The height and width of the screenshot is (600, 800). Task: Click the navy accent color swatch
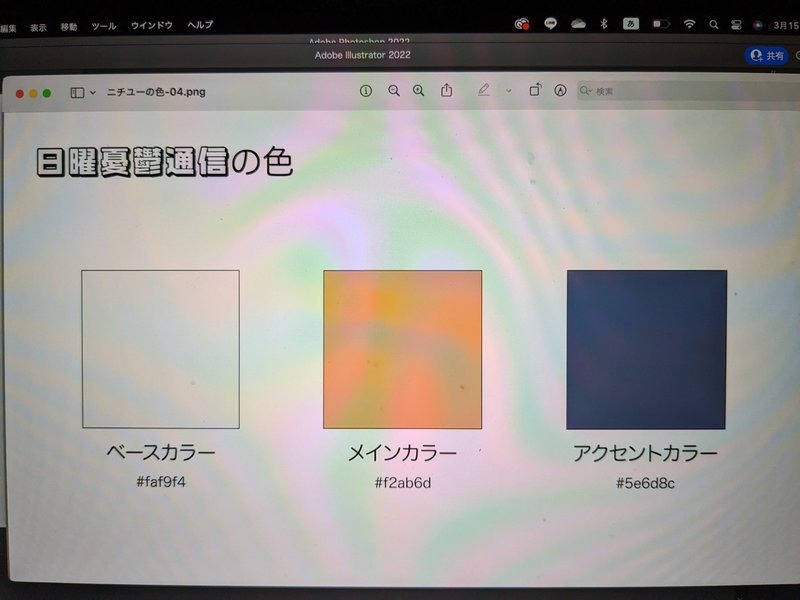tap(646, 350)
